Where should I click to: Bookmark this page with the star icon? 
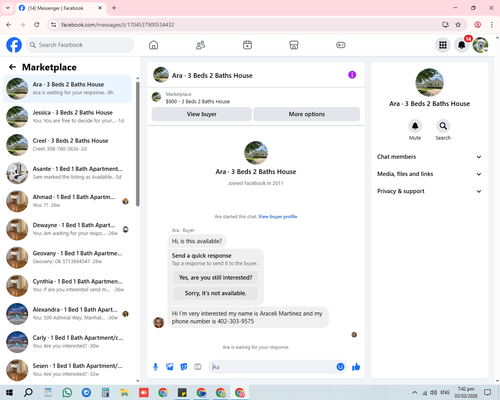[x=458, y=25]
